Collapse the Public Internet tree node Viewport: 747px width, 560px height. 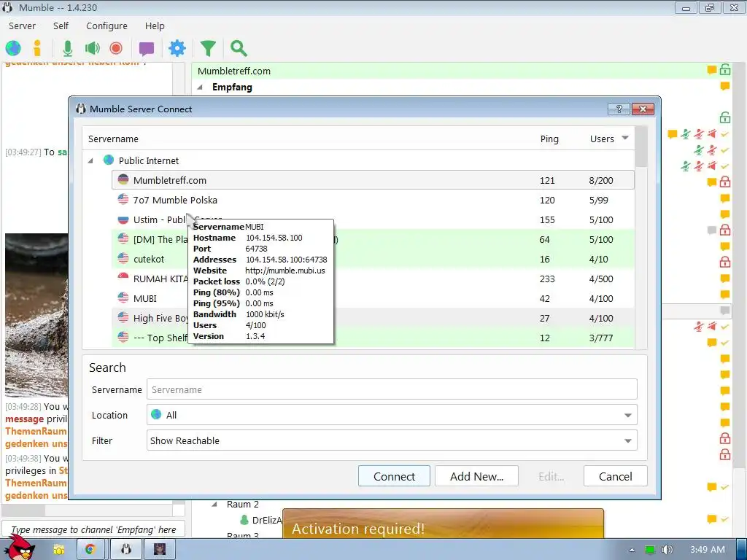(x=90, y=161)
